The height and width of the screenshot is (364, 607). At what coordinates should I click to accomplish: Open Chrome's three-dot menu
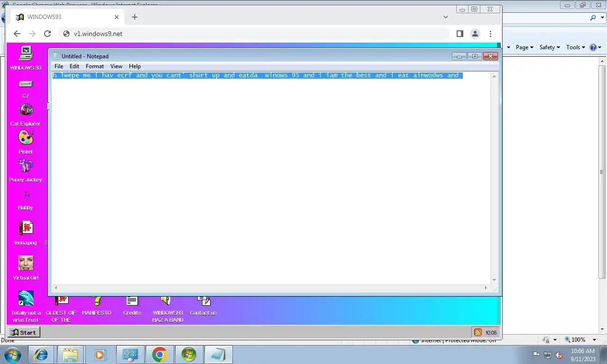[490, 34]
